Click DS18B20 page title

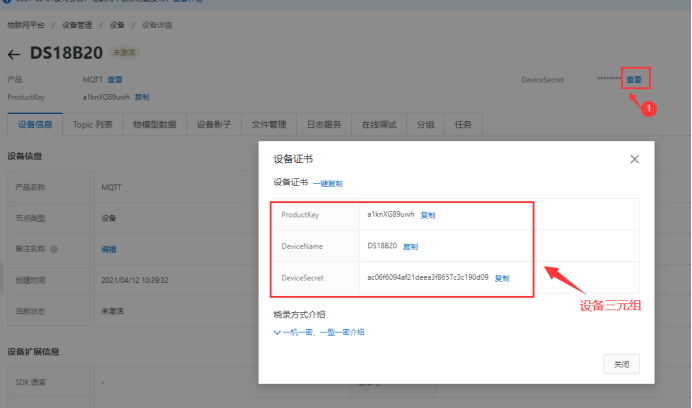[66, 53]
